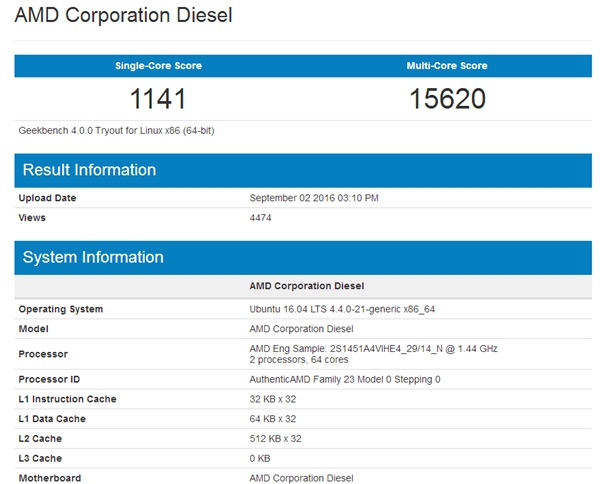The width and height of the screenshot is (600, 484).
Task: Select the Ubuntu 16.04 LTS value
Action: (x=342, y=309)
